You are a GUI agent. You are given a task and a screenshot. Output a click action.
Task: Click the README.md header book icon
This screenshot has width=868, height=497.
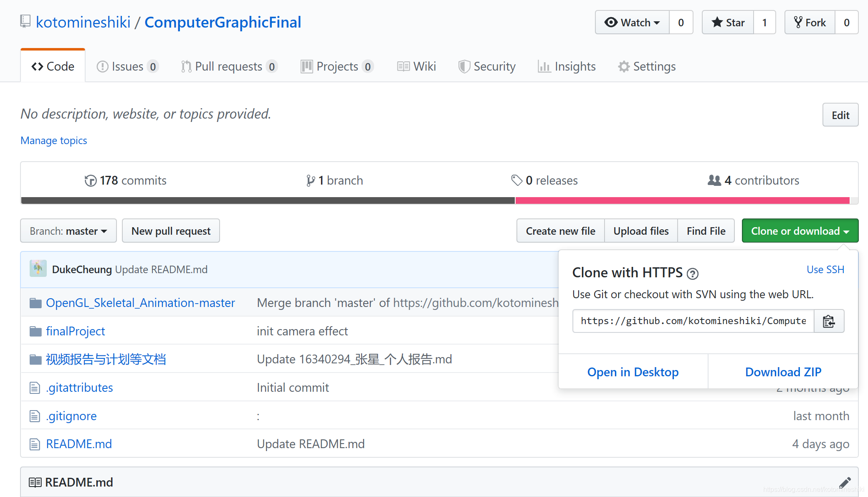[35, 483]
